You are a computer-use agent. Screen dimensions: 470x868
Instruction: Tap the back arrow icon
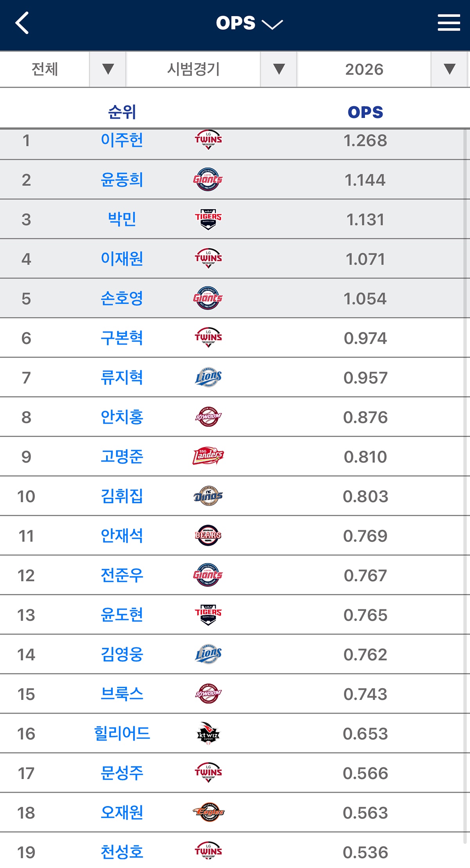tap(22, 23)
